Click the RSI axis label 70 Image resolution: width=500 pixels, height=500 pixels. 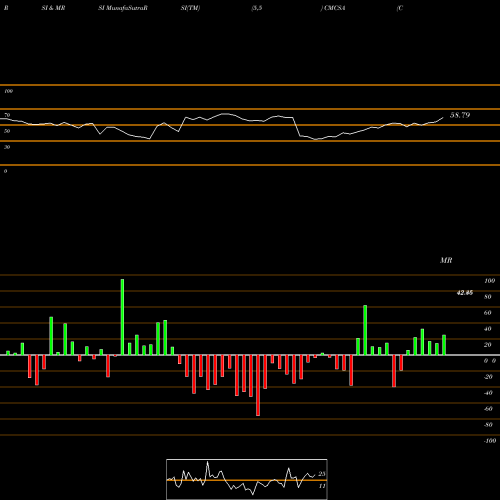pos(7,115)
